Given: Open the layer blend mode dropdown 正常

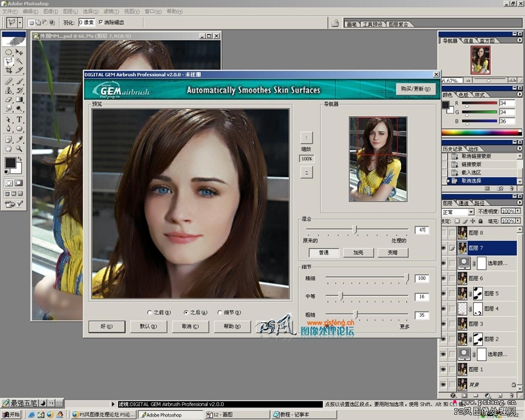Looking at the screenshot, I should [x=458, y=212].
